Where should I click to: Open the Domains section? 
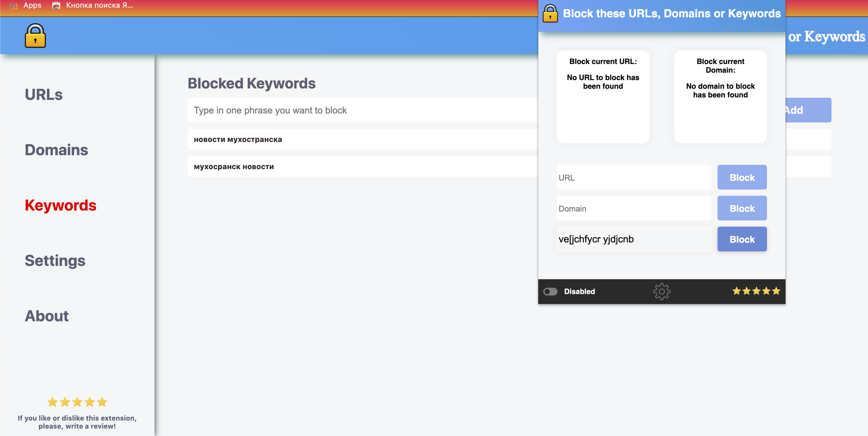[56, 150]
